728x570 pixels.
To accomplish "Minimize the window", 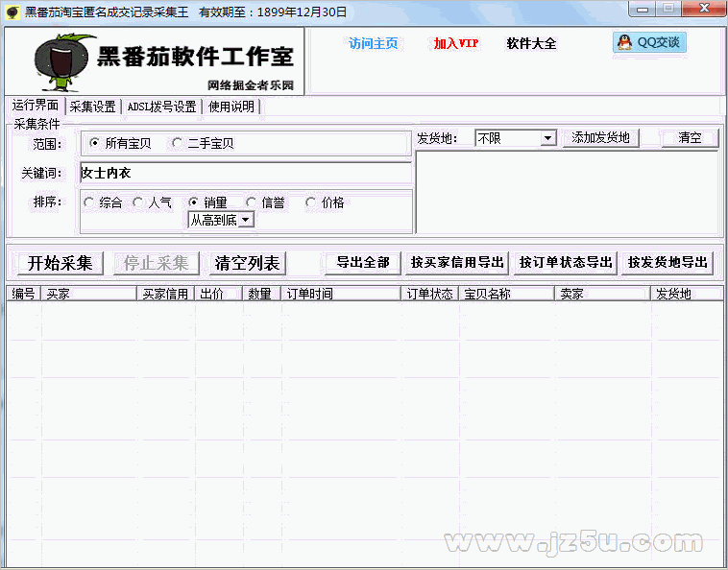I will coord(643,9).
